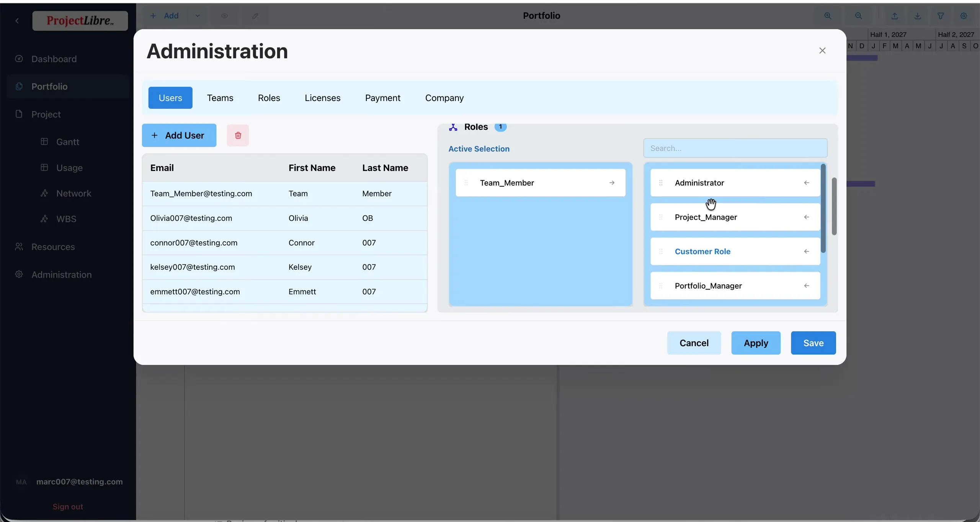Click the Last Name column header

(x=385, y=168)
